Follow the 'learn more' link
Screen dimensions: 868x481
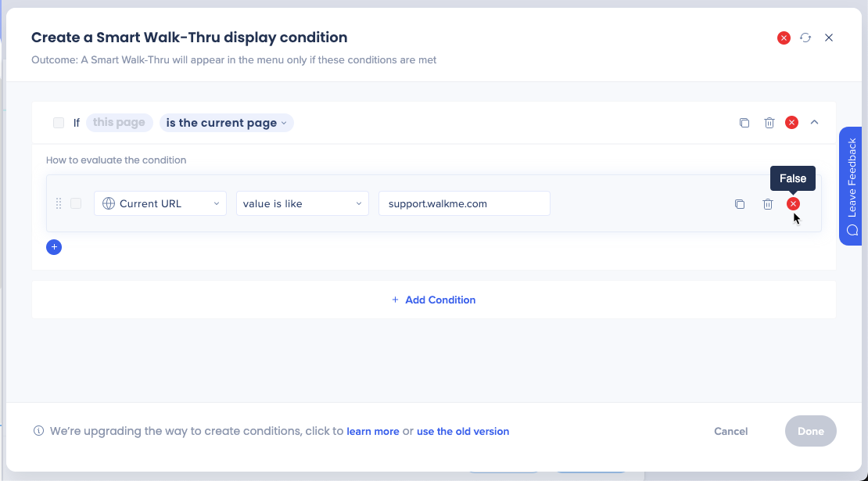point(373,431)
